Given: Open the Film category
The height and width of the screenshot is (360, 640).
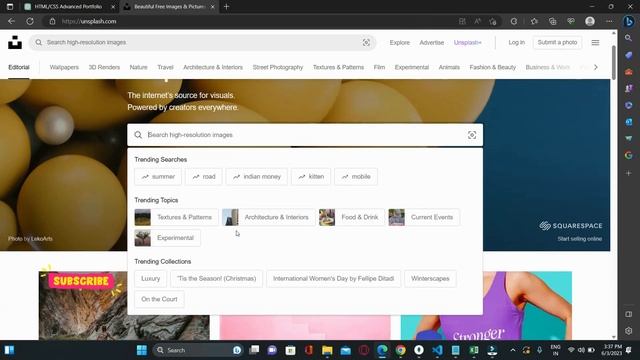Looking at the screenshot, I should [379, 67].
